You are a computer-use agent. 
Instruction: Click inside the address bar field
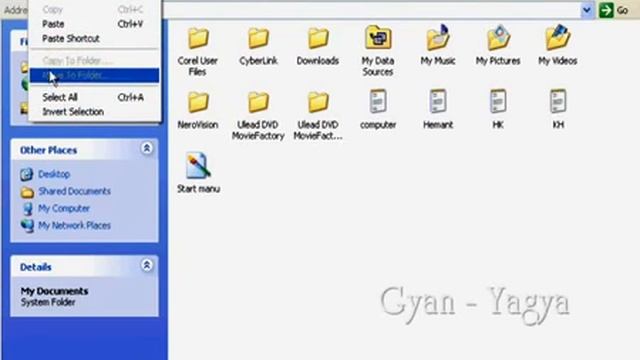click(371, 10)
